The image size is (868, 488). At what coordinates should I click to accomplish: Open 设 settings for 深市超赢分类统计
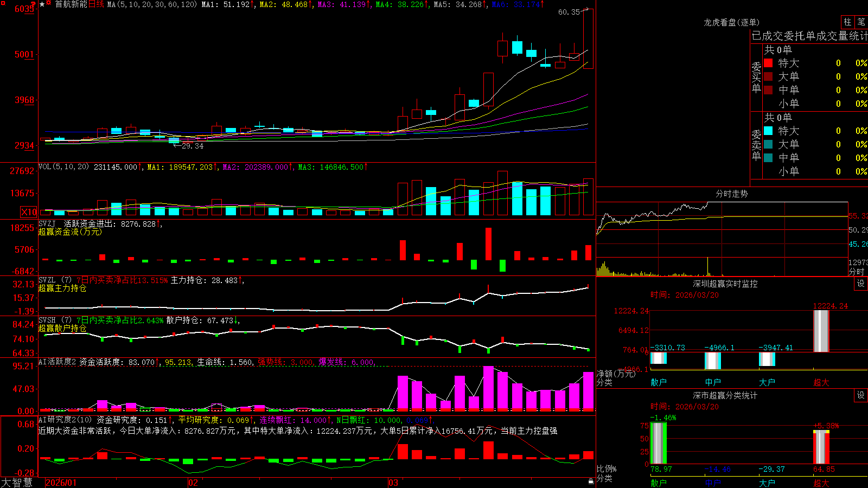(861, 395)
